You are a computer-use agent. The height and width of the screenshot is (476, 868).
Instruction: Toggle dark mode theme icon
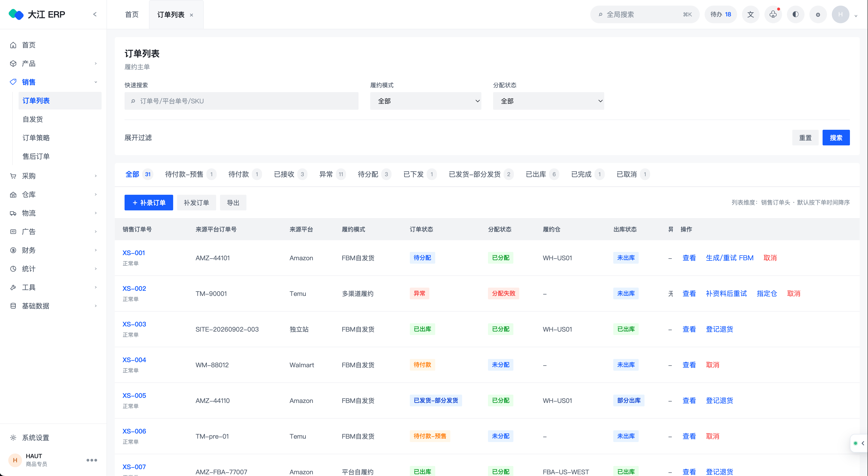[795, 14]
